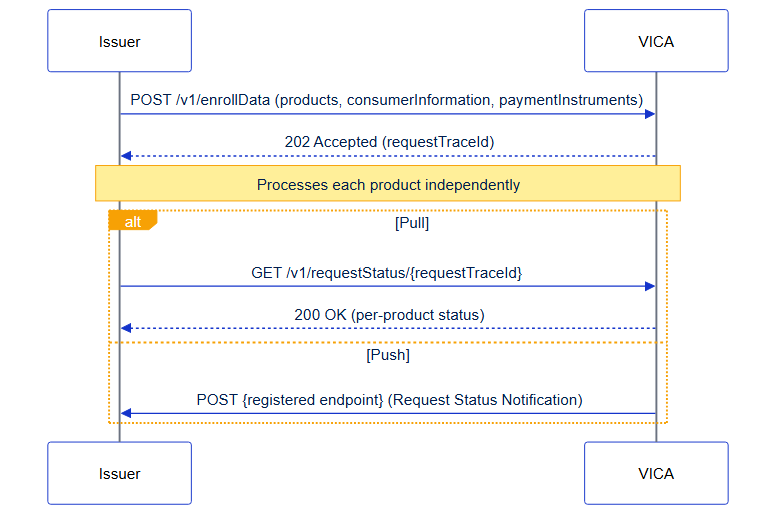
Task: Select the '202 Accepted (requestTraceId)' label
Action: pyautogui.click(x=390, y=142)
